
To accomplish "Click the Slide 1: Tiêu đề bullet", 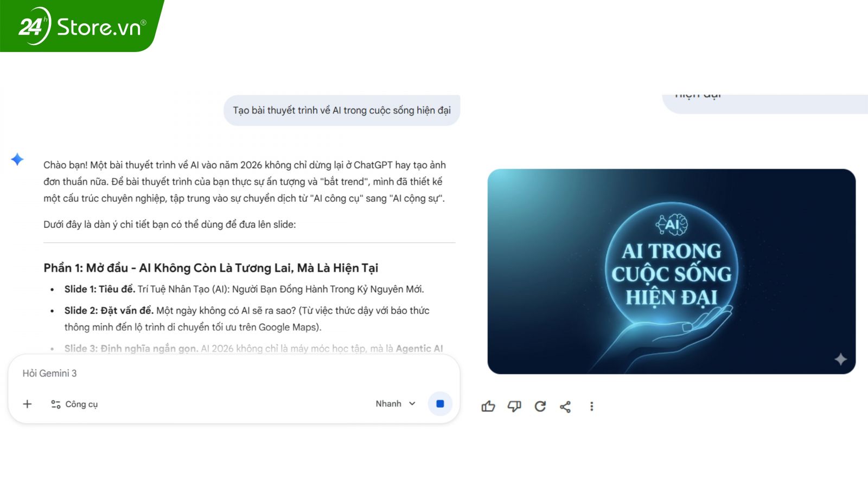I will [244, 290].
